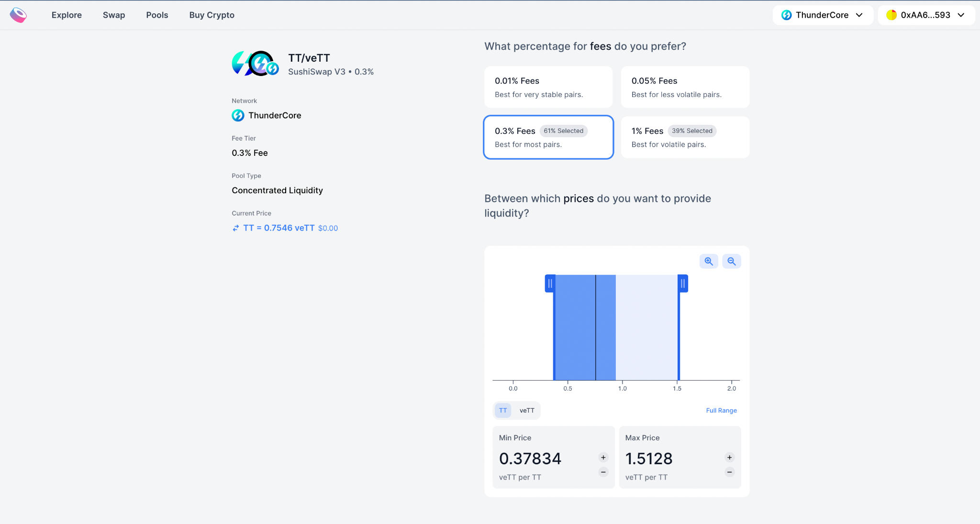Zoom in the liquidity chart
This screenshot has width=980, height=524.
(709, 262)
